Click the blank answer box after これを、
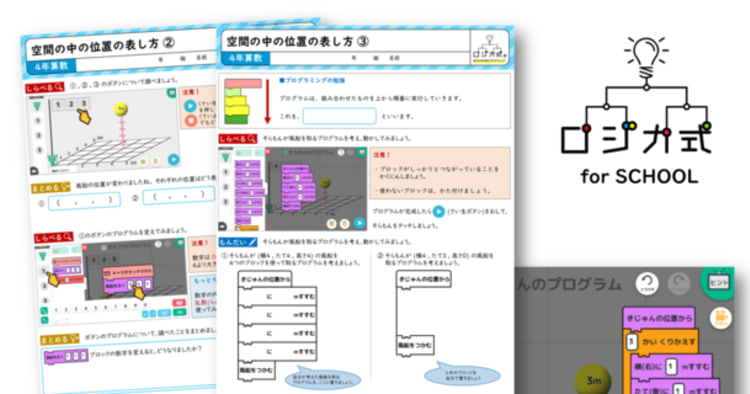 click(x=339, y=116)
